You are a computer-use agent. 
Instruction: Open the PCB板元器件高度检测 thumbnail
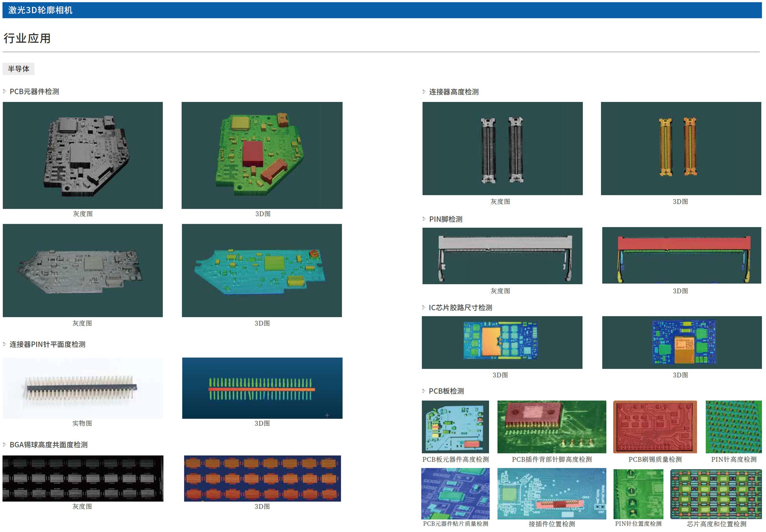click(455, 427)
